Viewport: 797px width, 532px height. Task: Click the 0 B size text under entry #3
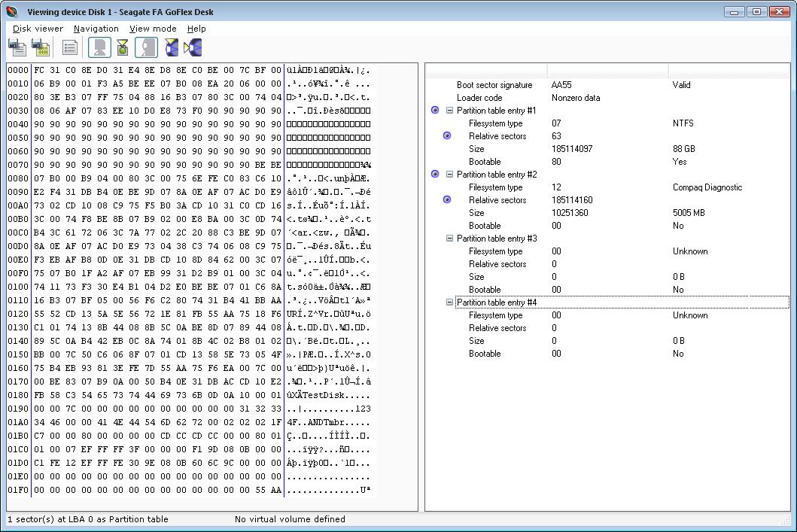[679, 277]
